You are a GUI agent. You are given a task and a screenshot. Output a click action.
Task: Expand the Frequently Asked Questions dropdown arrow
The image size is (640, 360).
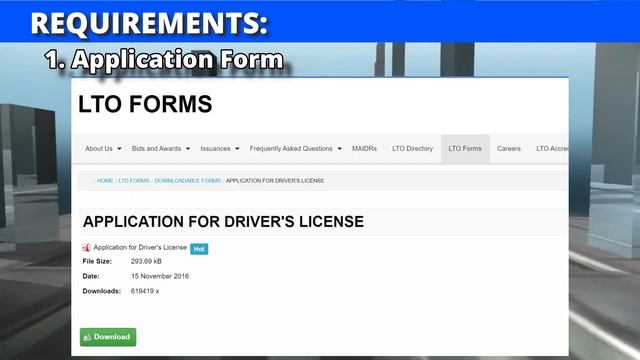(x=339, y=149)
